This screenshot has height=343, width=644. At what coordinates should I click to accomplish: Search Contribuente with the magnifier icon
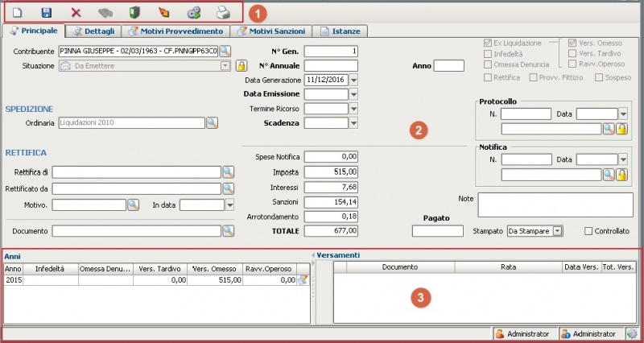[x=225, y=52]
